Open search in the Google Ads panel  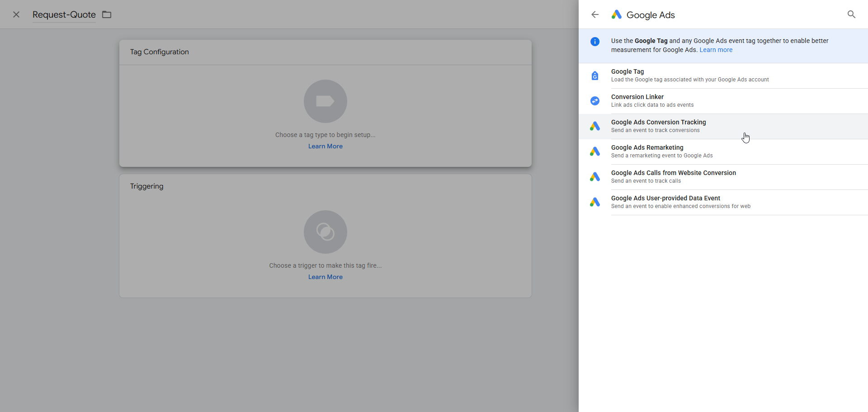coord(851,14)
